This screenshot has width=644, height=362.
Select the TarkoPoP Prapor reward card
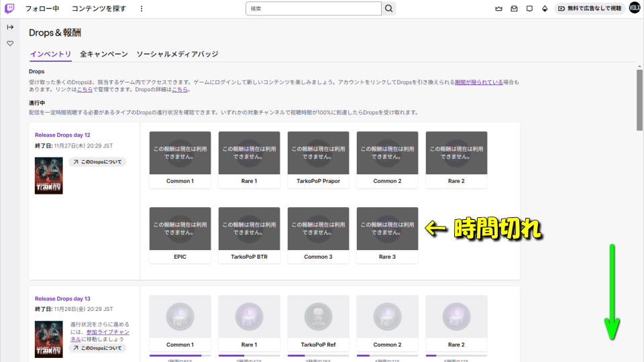[x=318, y=160]
